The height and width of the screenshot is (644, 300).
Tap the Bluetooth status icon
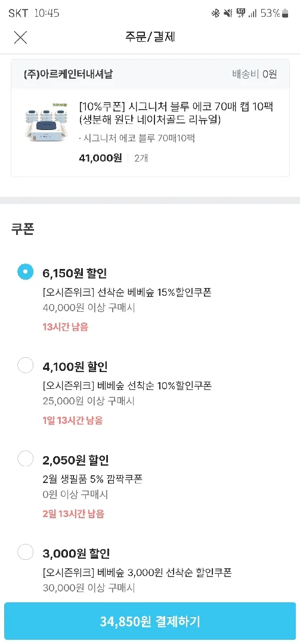(x=215, y=14)
